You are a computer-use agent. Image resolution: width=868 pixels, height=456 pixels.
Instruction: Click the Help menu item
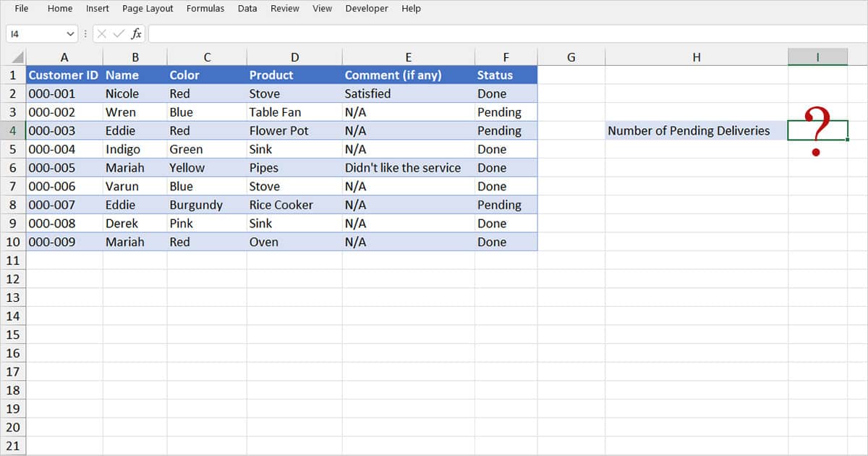point(411,8)
